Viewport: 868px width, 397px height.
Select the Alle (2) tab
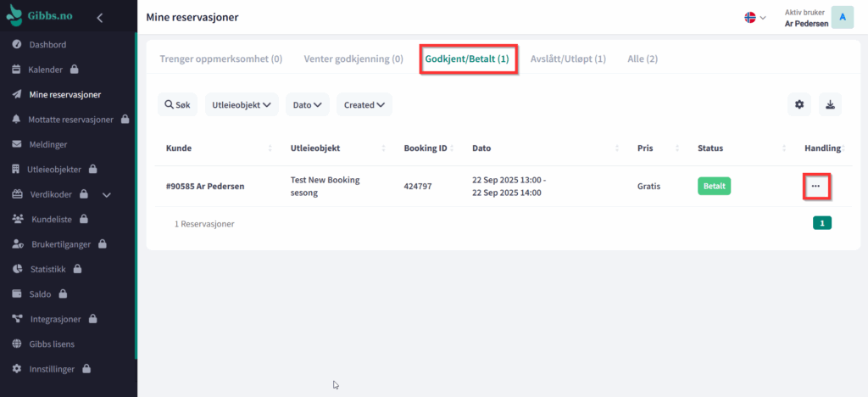[x=643, y=59]
